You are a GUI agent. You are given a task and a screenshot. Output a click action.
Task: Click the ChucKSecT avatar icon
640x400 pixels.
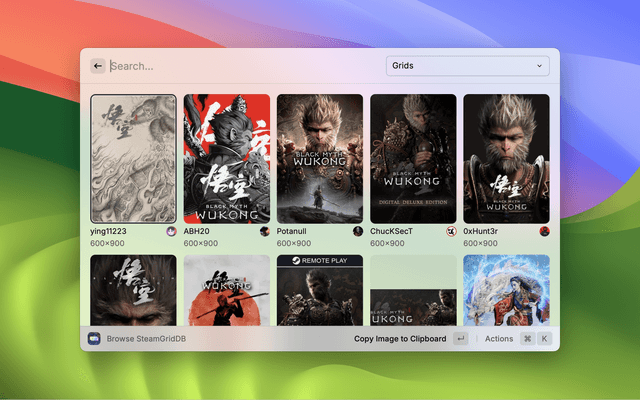[x=451, y=231]
